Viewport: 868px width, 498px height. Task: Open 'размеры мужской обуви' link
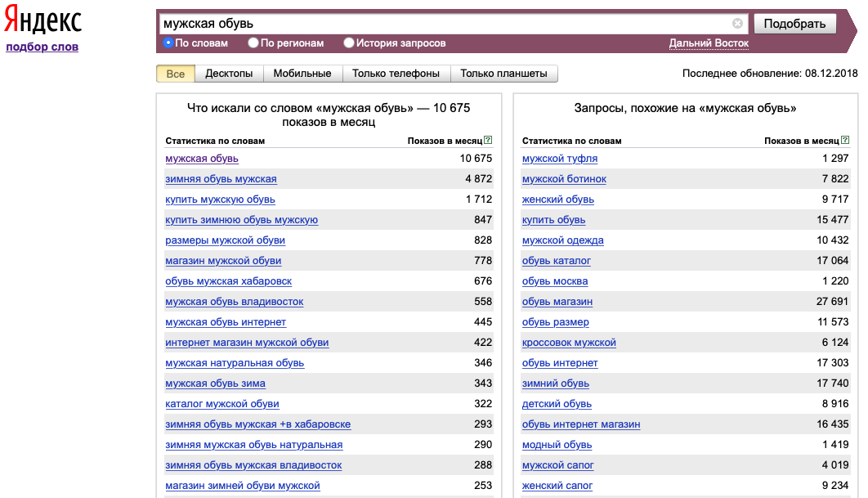226,240
